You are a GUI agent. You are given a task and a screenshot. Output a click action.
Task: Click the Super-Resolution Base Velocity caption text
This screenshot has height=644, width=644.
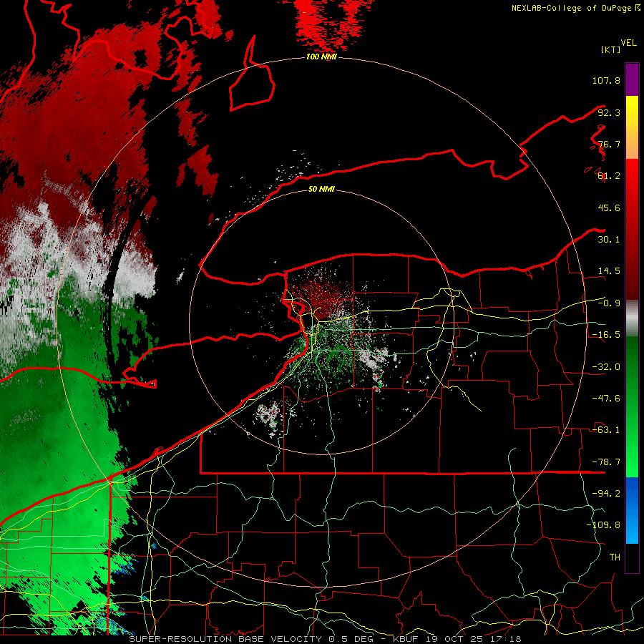click(326, 639)
